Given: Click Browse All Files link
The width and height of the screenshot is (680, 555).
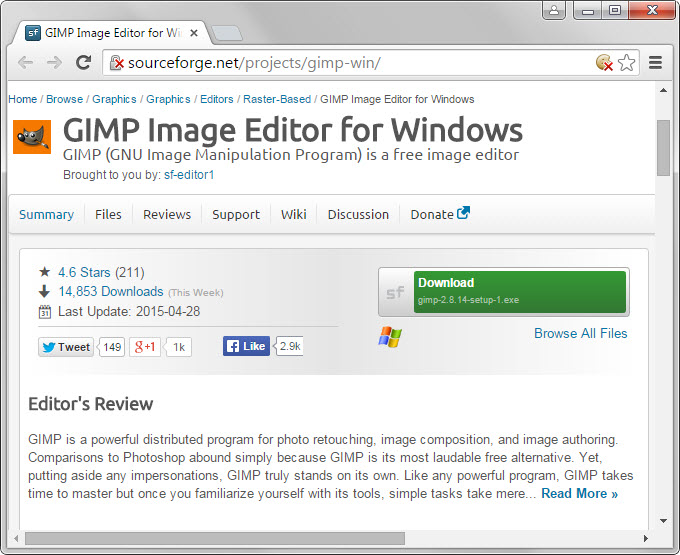Looking at the screenshot, I should click(581, 333).
